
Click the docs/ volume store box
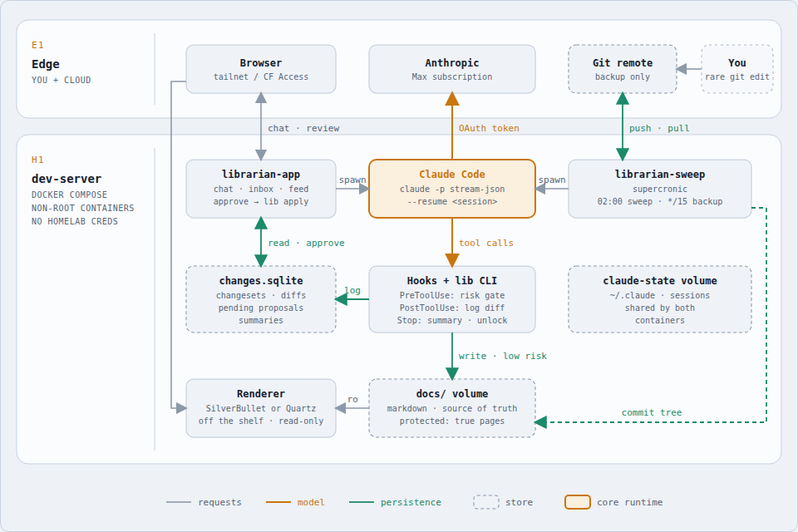click(452, 408)
